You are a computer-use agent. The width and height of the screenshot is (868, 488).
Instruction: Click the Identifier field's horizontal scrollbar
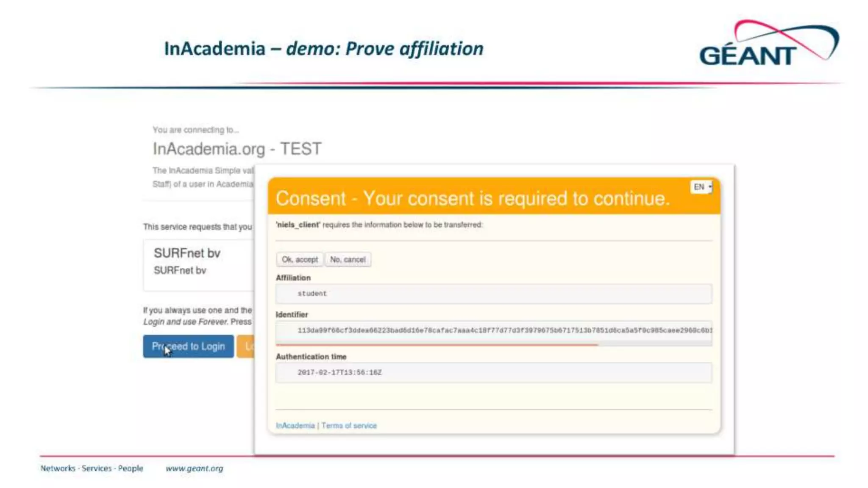coord(437,344)
